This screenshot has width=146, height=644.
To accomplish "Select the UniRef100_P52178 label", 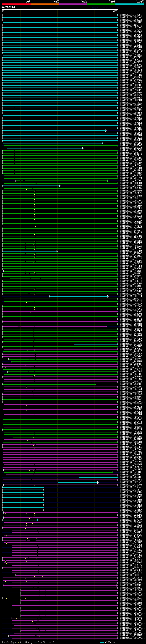I will click(x=131, y=435).
